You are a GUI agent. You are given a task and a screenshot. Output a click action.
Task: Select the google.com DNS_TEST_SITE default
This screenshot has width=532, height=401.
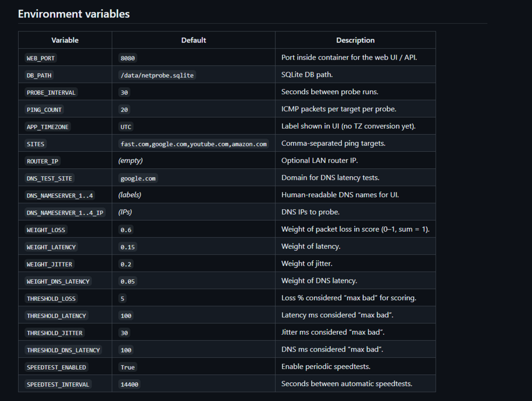[x=138, y=178]
